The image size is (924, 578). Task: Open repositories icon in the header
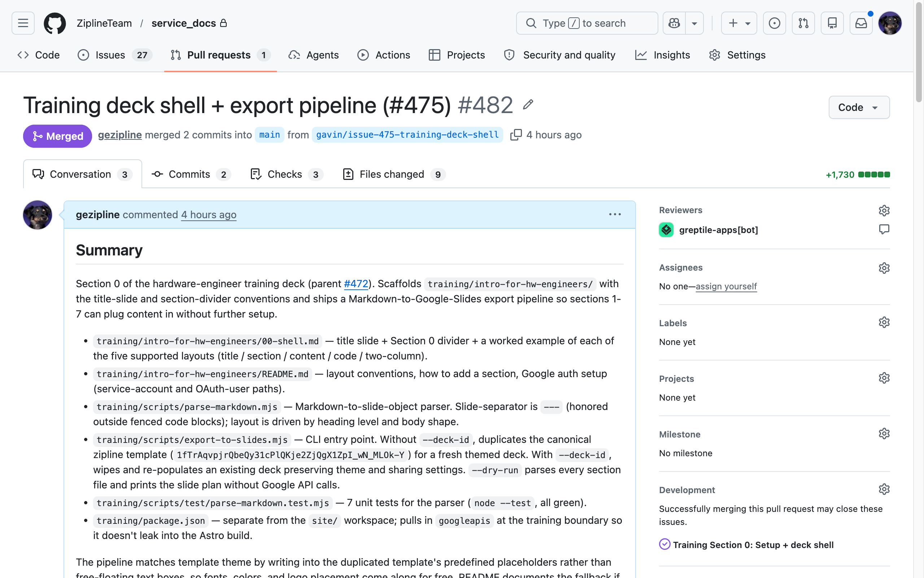click(x=832, y=23)
